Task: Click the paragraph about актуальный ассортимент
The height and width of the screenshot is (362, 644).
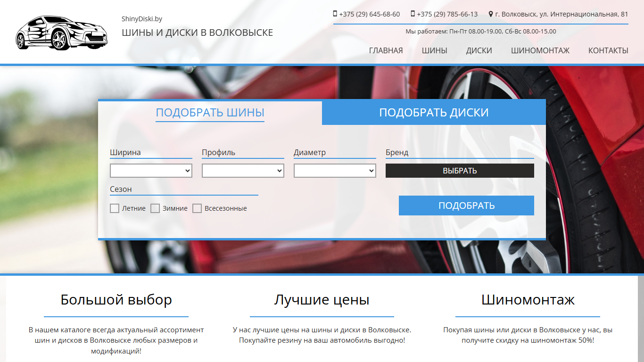Action: pos(116,340)
